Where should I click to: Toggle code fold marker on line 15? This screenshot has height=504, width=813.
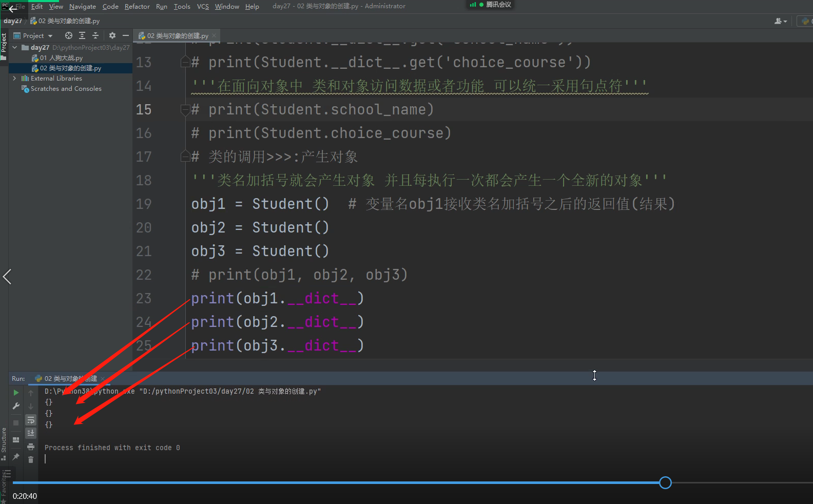coord(185,109)
